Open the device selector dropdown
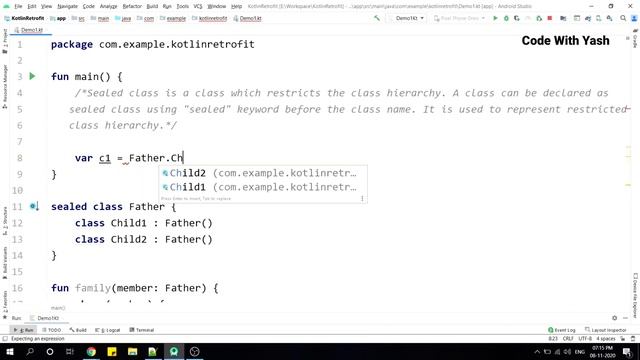Screen dimensions: 640x360 (459, 18)
